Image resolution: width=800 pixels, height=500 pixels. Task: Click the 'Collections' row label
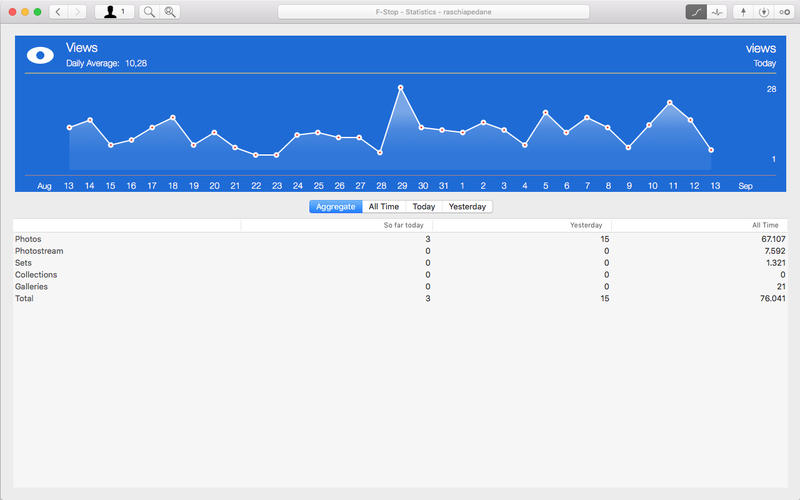tap(36, 274)
